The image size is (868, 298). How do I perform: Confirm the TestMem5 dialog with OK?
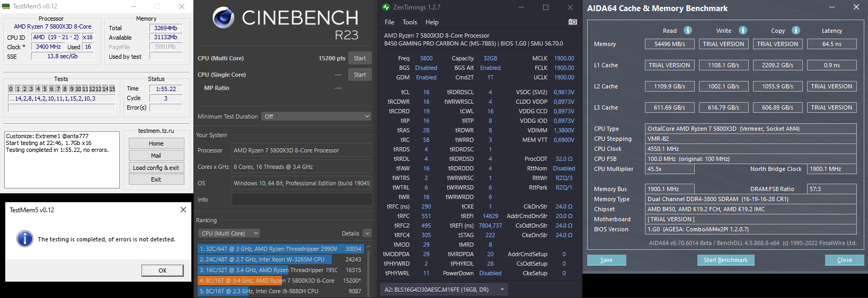pos(163,270)
